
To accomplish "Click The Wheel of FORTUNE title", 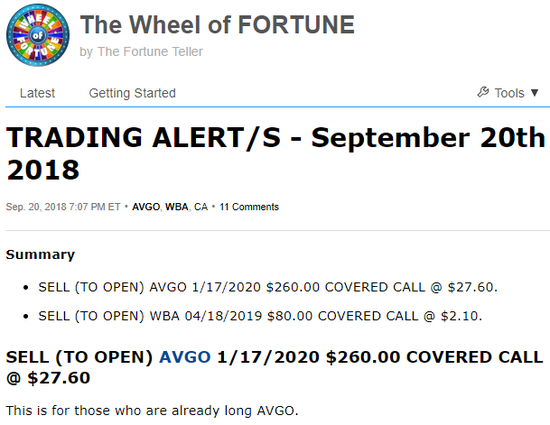I will click(217, 25).
